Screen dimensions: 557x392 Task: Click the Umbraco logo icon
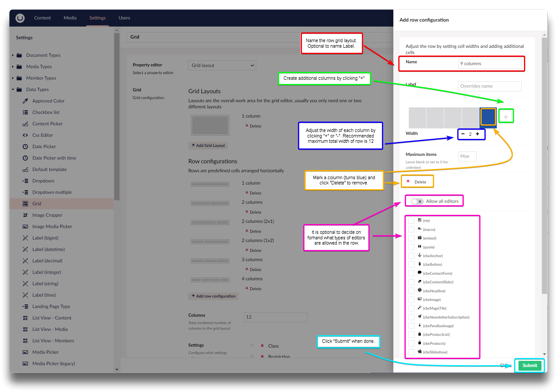[20, 18]
